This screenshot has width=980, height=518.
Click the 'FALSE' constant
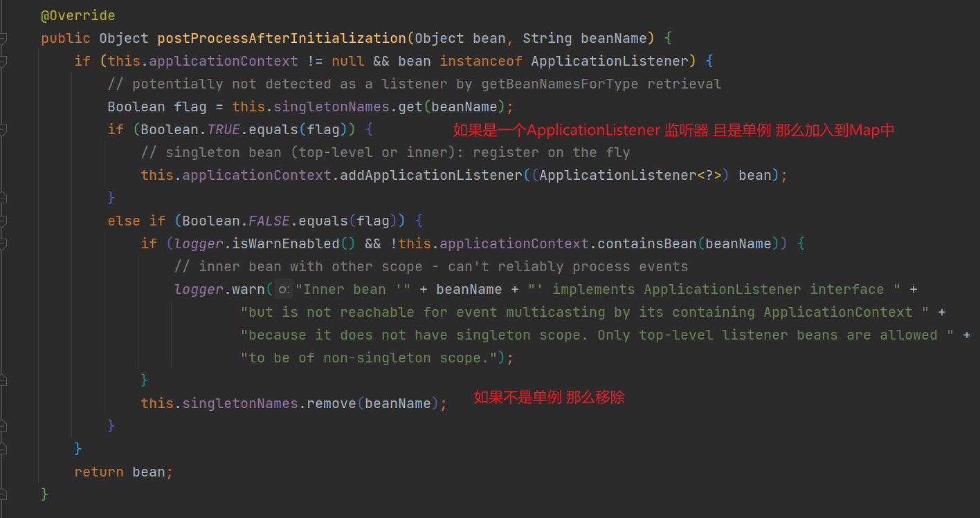click(269, 221)
